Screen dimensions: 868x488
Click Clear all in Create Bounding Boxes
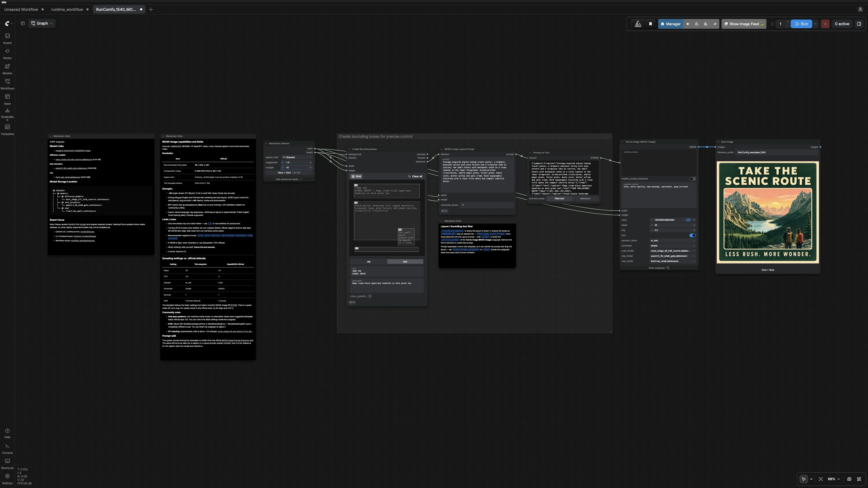pyautogui.click(x=415, y=176)
